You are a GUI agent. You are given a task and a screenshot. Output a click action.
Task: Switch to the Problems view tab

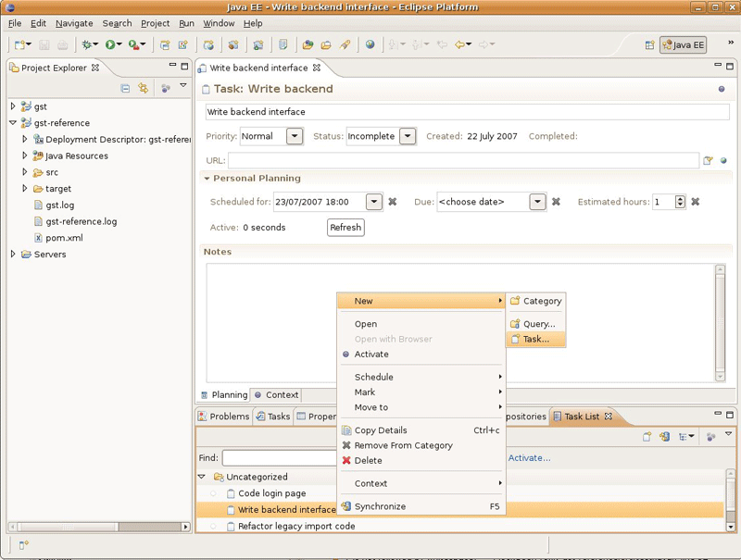point(224,416)
